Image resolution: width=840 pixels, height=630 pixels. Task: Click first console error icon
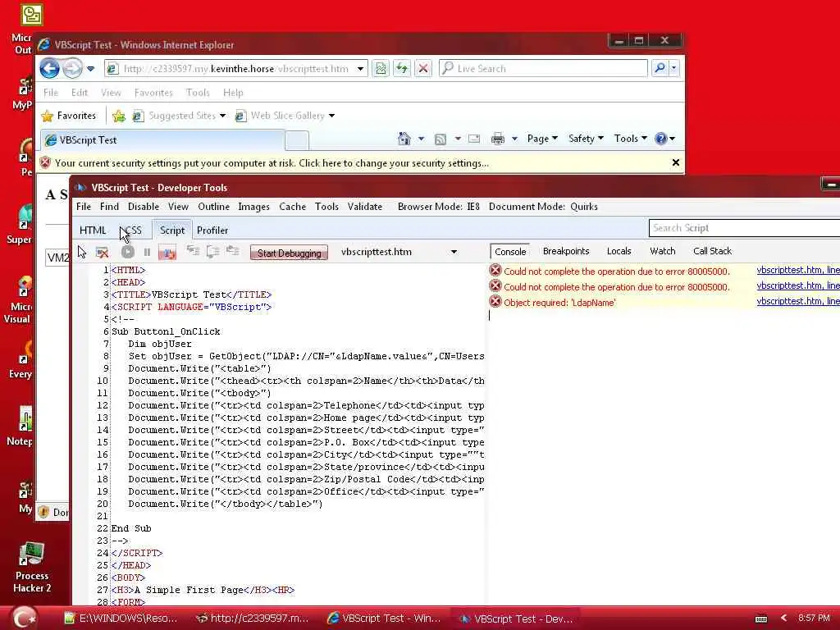(x=495, y=271)
